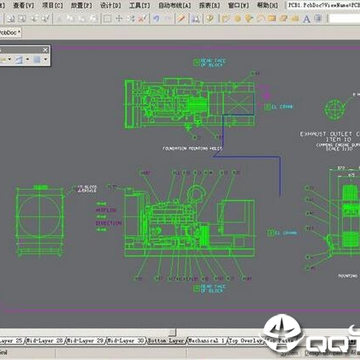This screenshot has width=360, height=360.
Task: Switch to the Layer 25 tab
Action: pyautogui.click(x=11, y=341)
